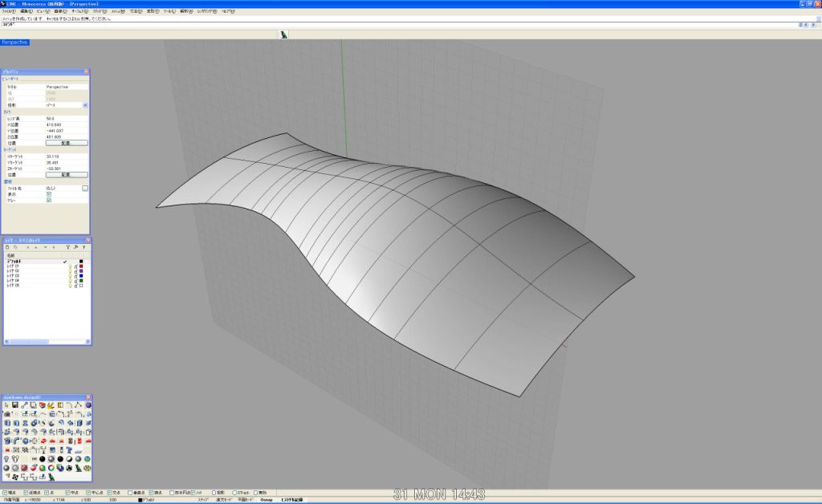Click the camera 配置 (Place) button
The width and height of the screenshot is (822, 504).
(66, 143)
